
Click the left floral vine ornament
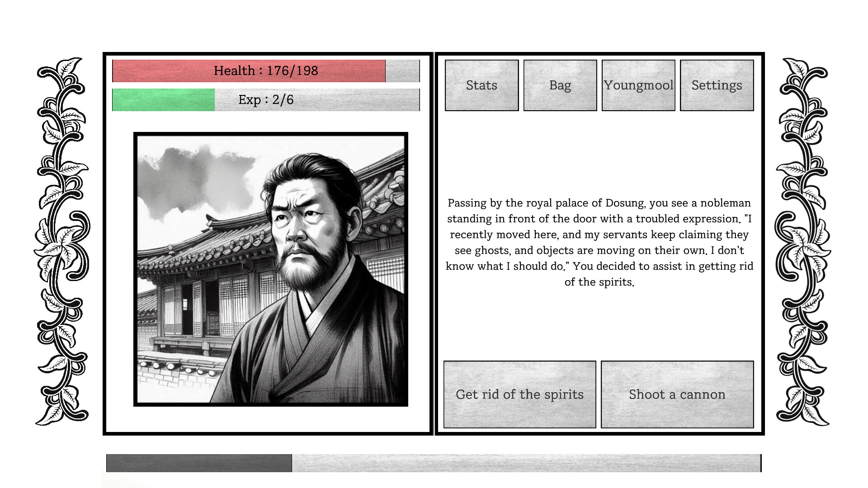point(62,241)
